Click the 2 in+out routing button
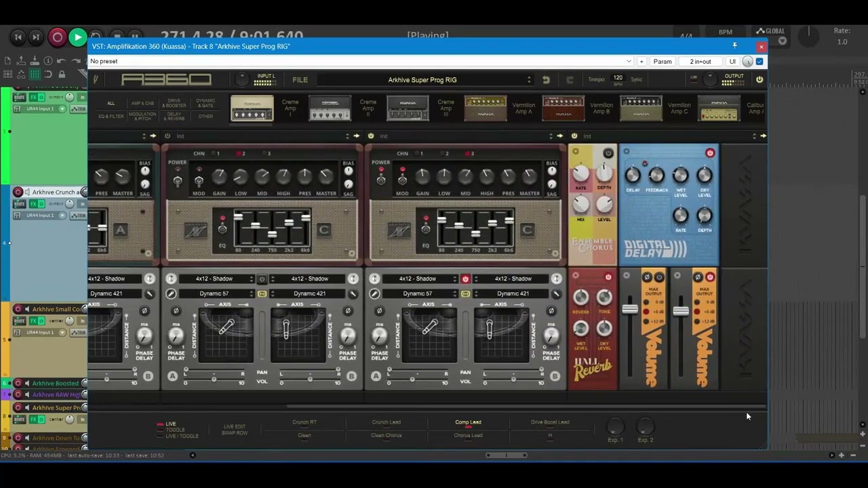Image resolution: width=868 pixels, height=488 pixels. 701,61
